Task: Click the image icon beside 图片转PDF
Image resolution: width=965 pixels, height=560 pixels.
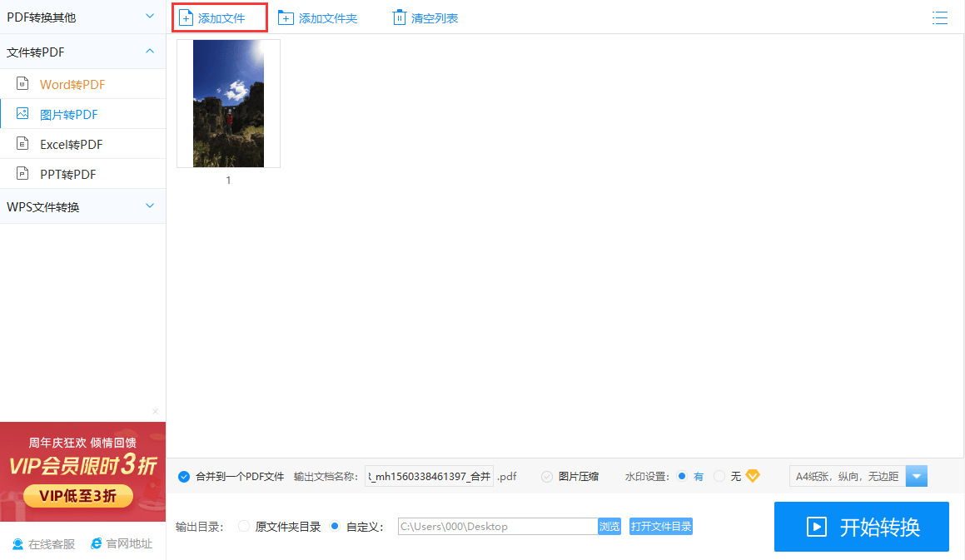Action: (x=22, y=113)
